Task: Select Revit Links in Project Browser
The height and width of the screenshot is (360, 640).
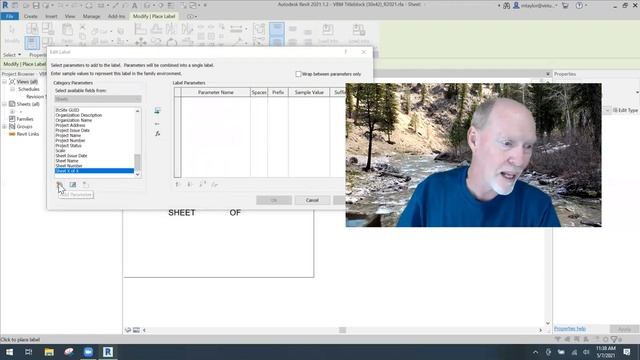Action: coord(28,134)
